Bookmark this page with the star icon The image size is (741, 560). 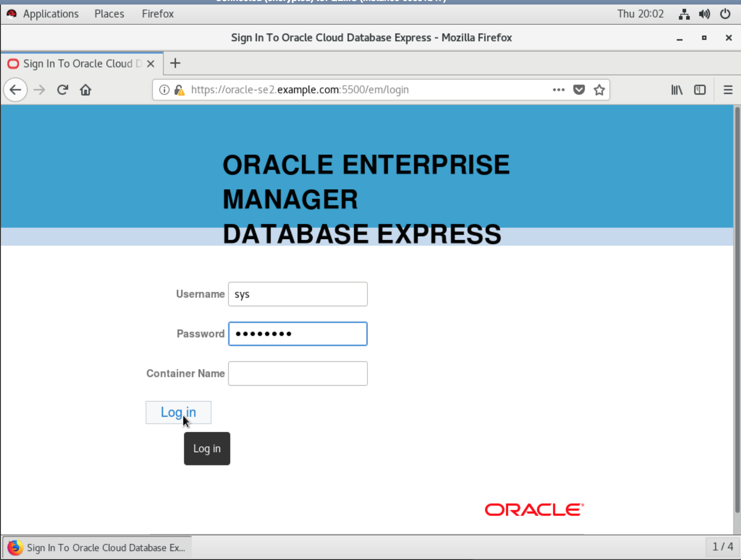(599, 90)
